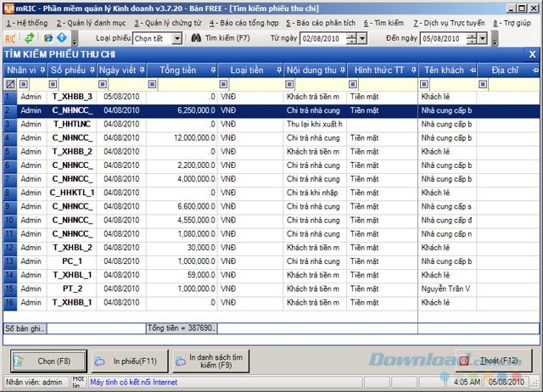Click filter icon under Tên khách column
Image resolution: width=543 pixels, height=392 pixels.
(424, 84)
